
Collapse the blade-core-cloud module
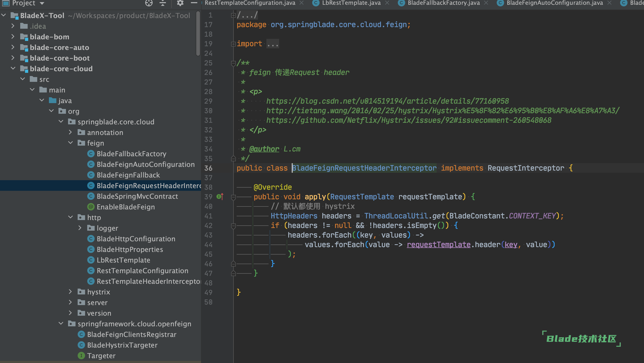(13, 69)
